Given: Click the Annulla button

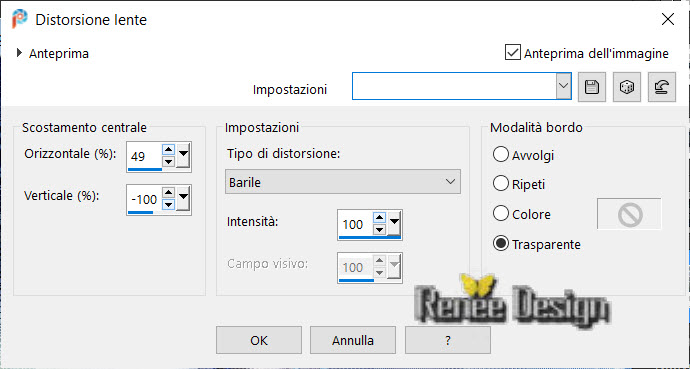Looking at the screenshot, I should (353, 340).
